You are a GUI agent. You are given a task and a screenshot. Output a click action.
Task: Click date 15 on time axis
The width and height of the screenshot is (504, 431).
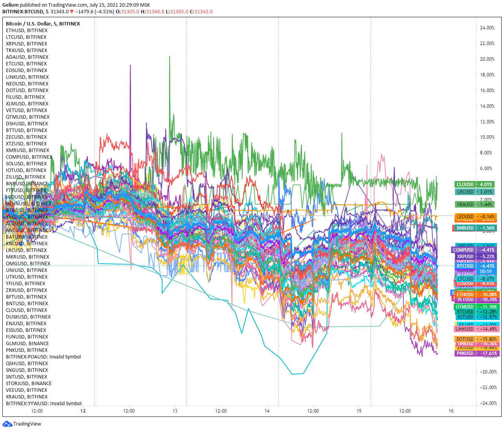(x=359, y=411)
